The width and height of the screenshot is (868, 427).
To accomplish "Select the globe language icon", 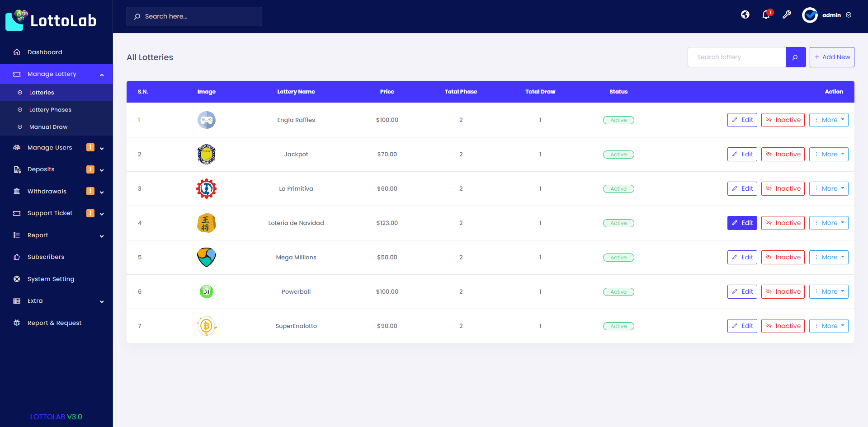I will [745, 15].
